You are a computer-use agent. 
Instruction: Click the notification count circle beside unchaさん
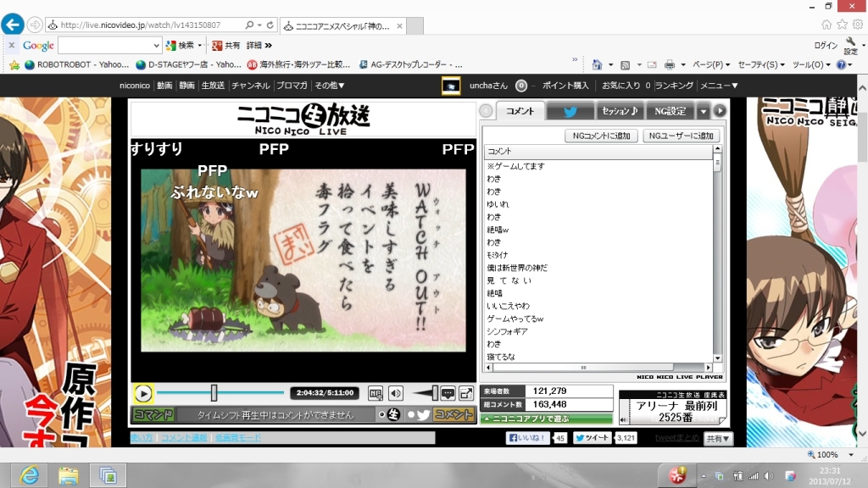tap(521, 86)
